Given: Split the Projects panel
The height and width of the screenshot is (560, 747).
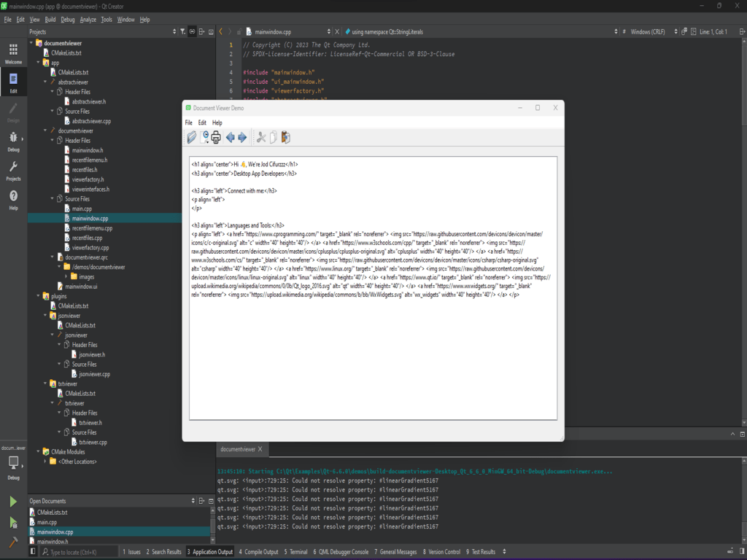Looking at the screenshot, I should click(201, 31).
